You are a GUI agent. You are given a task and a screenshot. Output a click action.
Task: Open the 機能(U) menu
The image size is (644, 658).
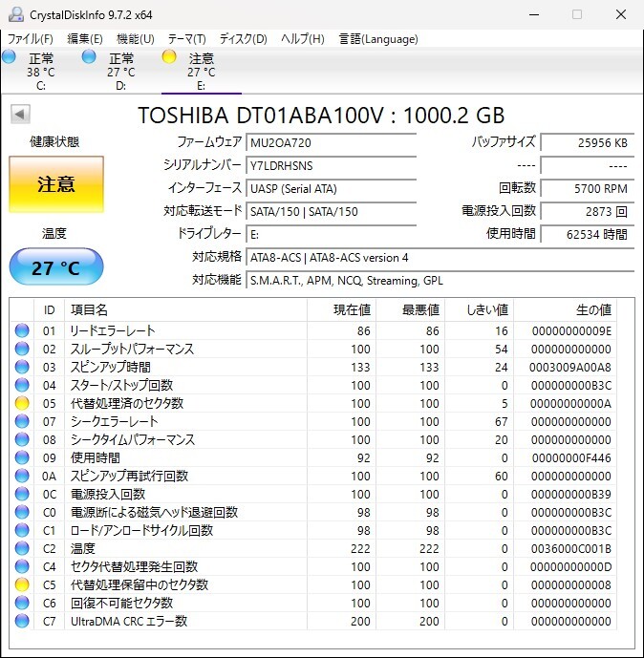(x=135, y=39)
